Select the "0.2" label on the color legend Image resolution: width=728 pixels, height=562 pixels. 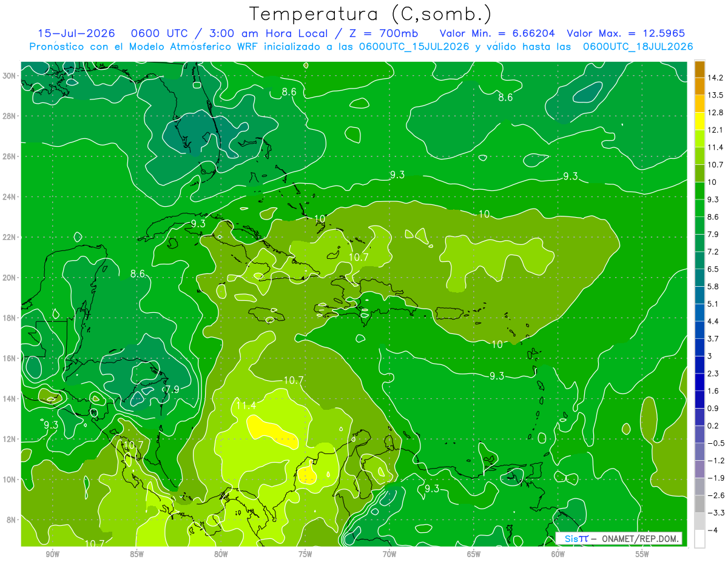click(x=713, y=425)
